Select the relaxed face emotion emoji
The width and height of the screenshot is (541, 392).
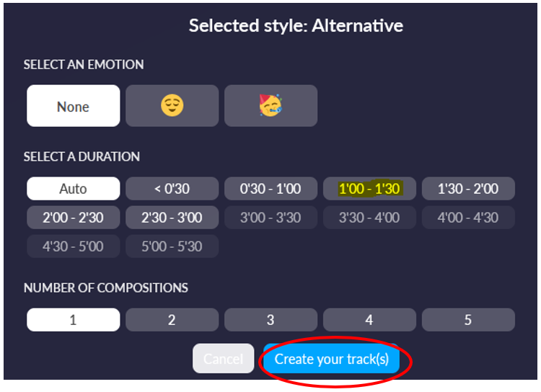click(x=172, y=106)
